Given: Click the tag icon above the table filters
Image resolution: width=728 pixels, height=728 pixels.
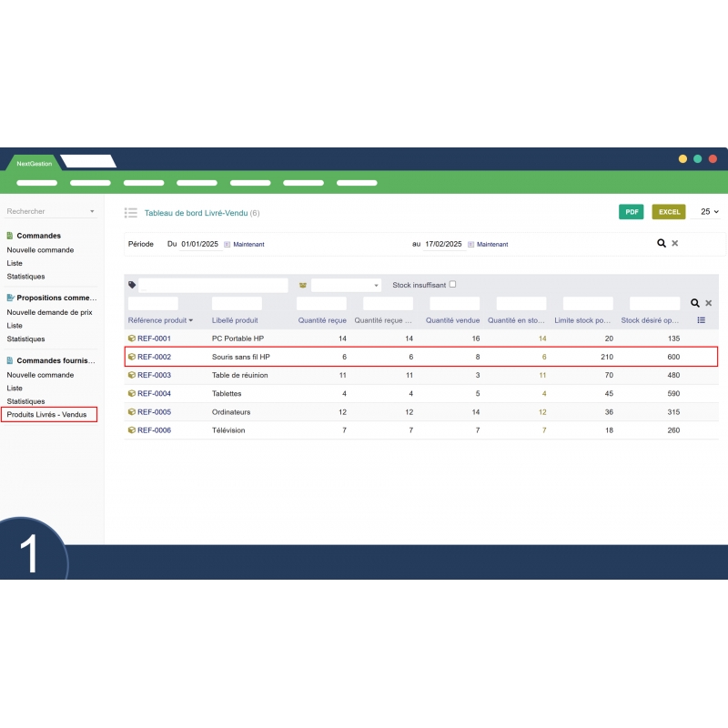Looking at the screenshot, I should coord(132,285).
